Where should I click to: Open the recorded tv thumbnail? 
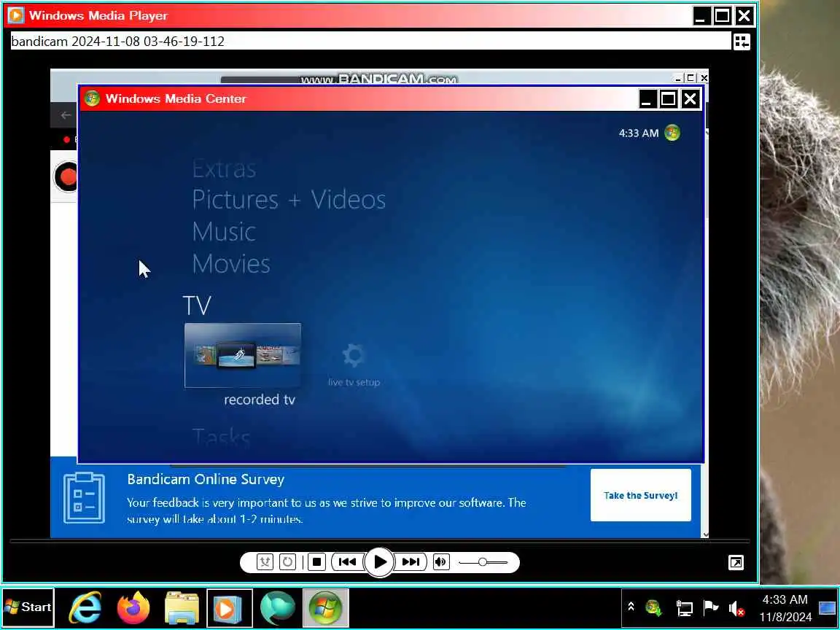coord(243,355)
